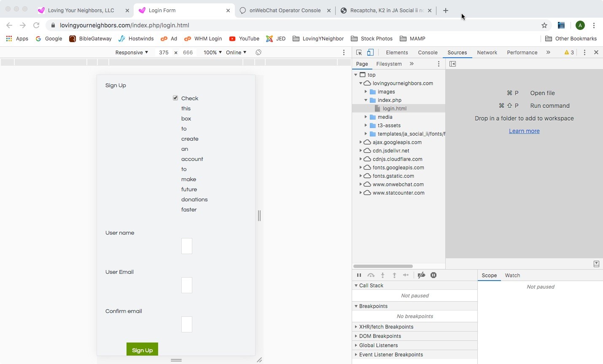Click the rotate viewport icon

click(x=258, y=52)
